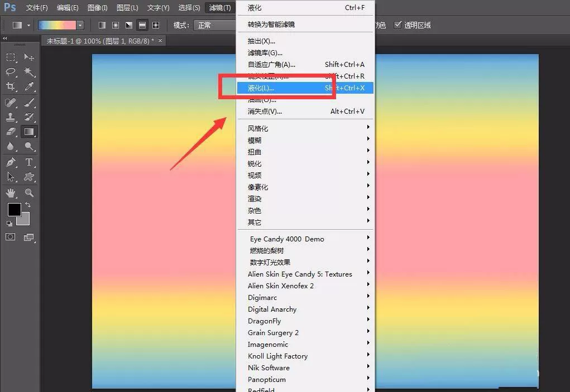Viewport: 570px width, 392px height.
Task: Click the Photoshop Ps logo
Action: click(x=10, y=7)
